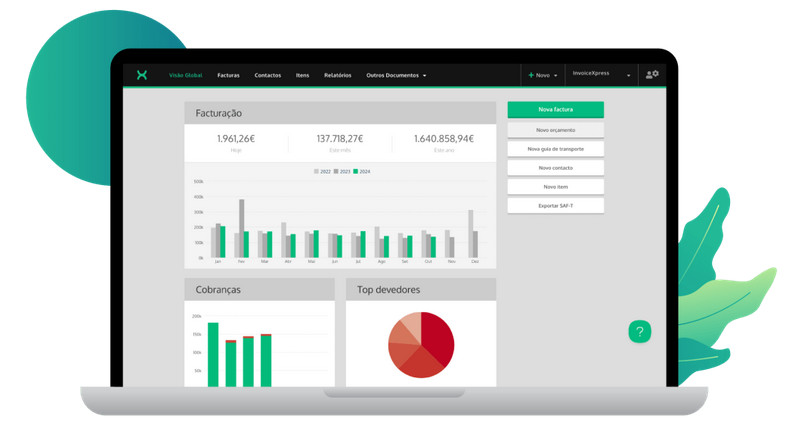The width and height of the screenshot is (808, 444).
Task: Open the user settings gear icon
Action: 652,75
